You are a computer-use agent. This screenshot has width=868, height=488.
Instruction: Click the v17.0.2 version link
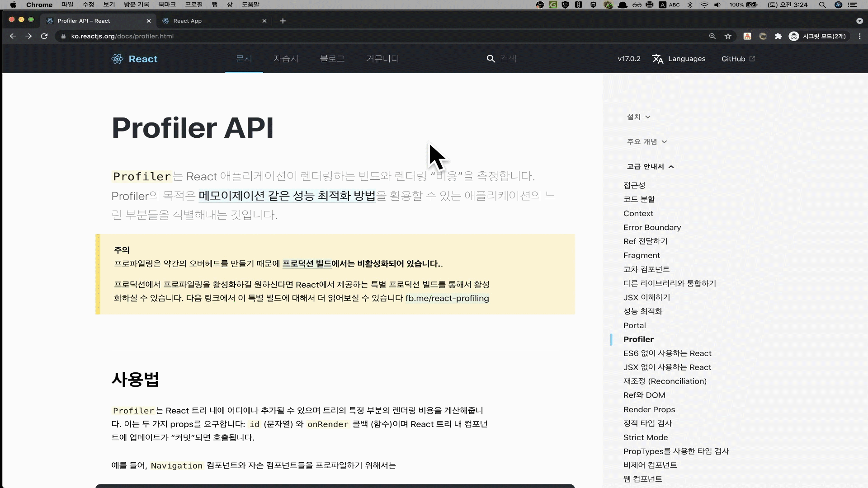[629, 59]
